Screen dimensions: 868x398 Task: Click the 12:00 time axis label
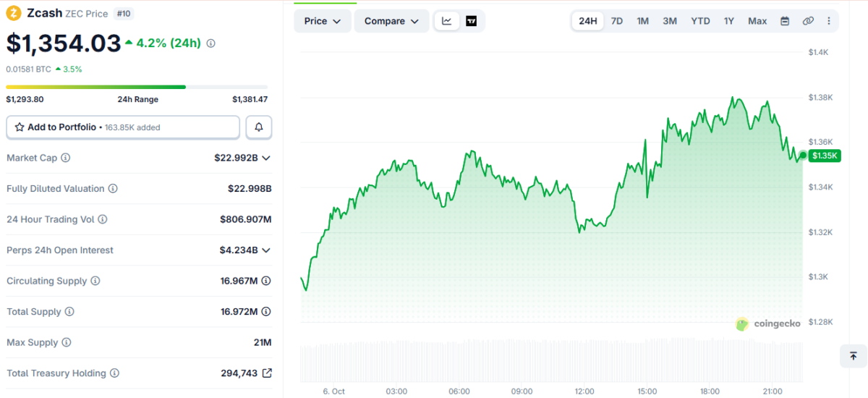(584, 391)
